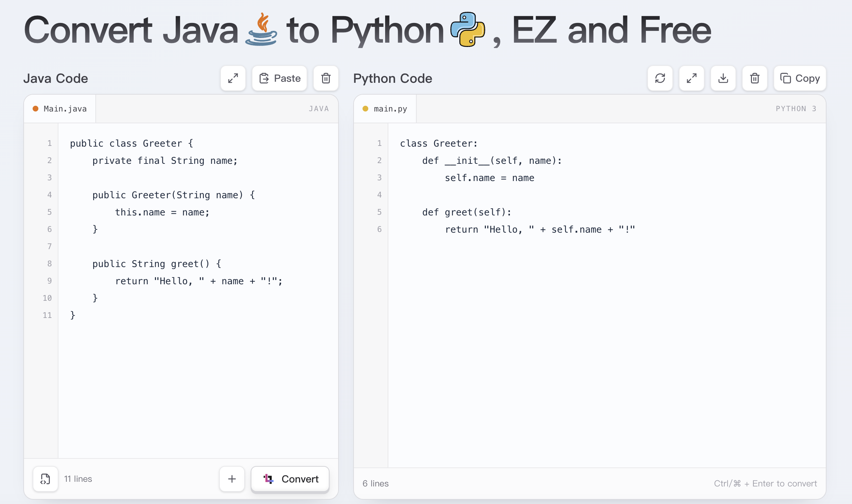Click the PYTHON 3 language label
The width and height of the screenshot is (852, 504).
796,109
